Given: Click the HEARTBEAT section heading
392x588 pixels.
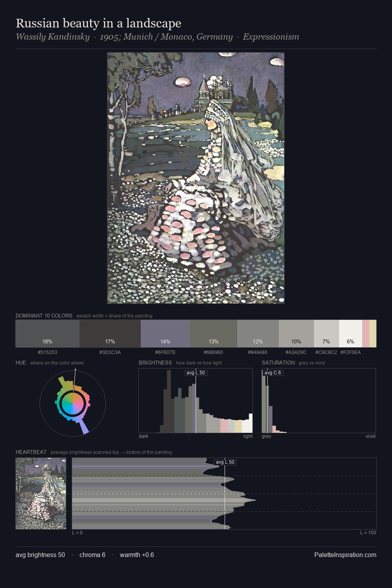Looking at the screenshot, I should pos(31,452).
